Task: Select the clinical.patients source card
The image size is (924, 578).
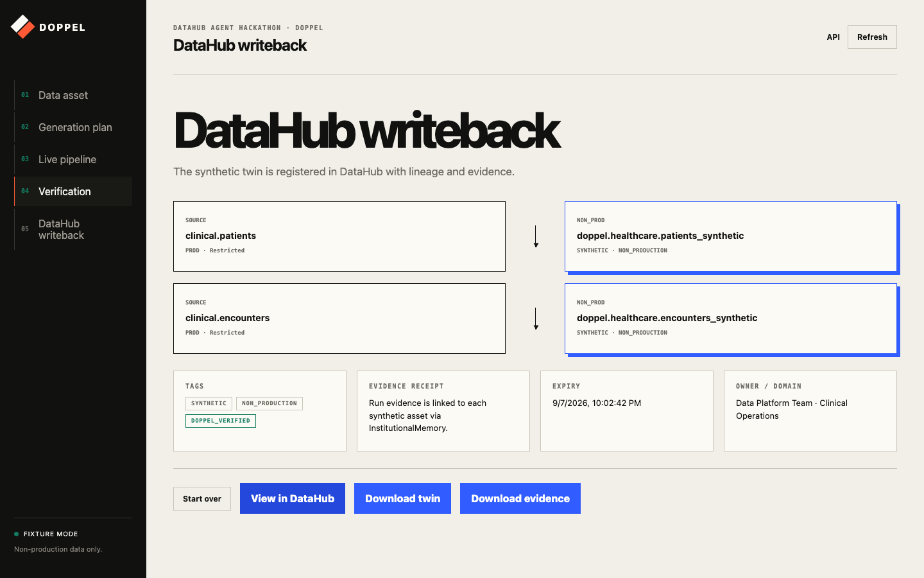Action: pyautogui.click(x=339, y=236)
